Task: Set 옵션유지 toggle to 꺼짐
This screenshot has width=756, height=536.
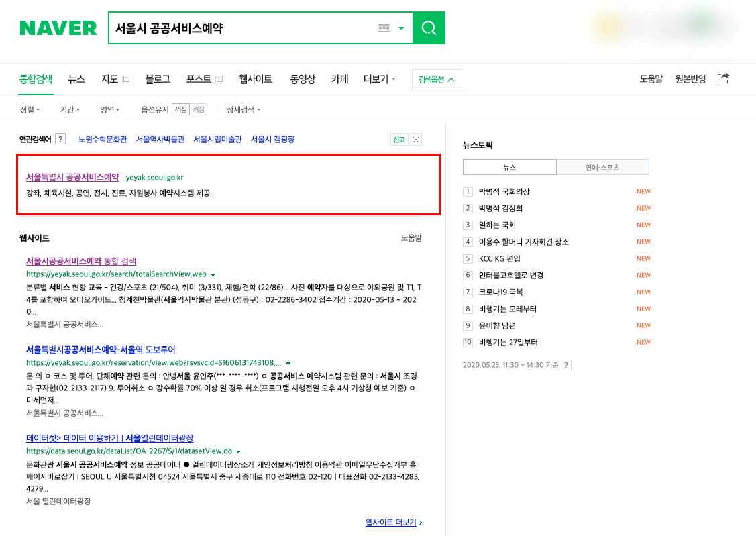Action: click(181, 109)
